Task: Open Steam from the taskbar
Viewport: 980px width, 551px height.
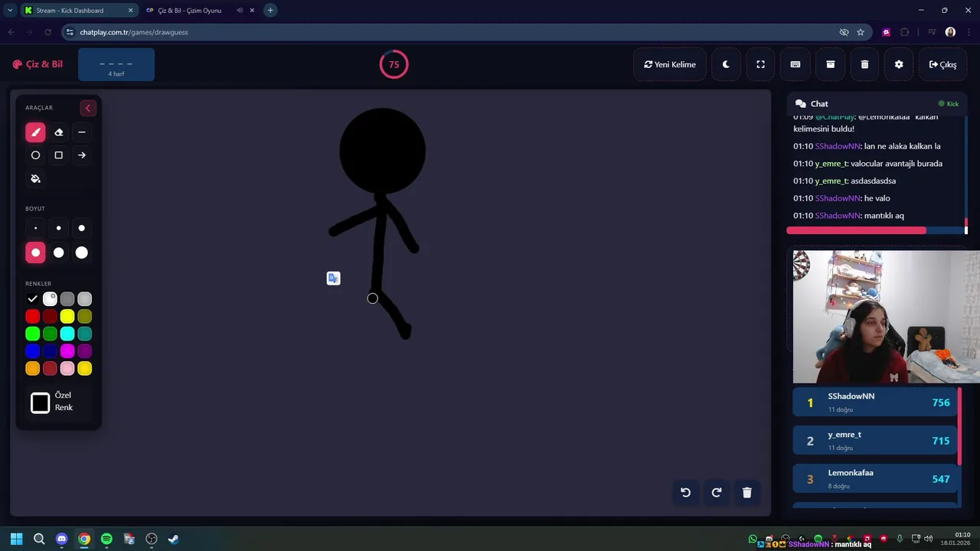Action: [174, 539]
